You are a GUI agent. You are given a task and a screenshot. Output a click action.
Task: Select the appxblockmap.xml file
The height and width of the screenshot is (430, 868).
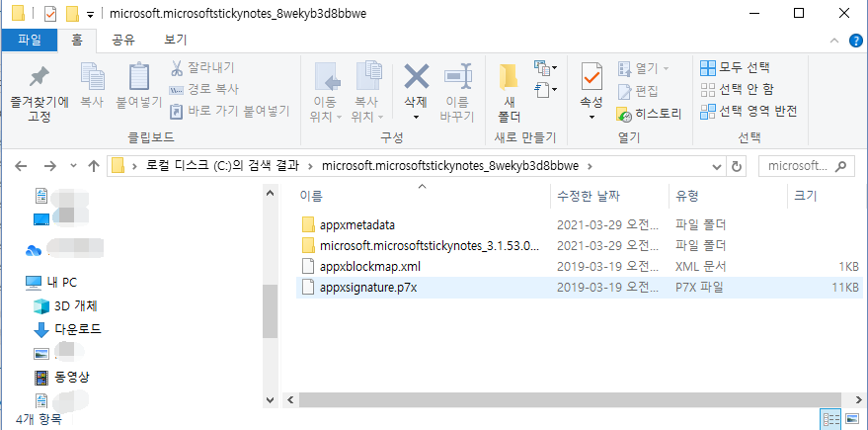[x=579, y=267]
